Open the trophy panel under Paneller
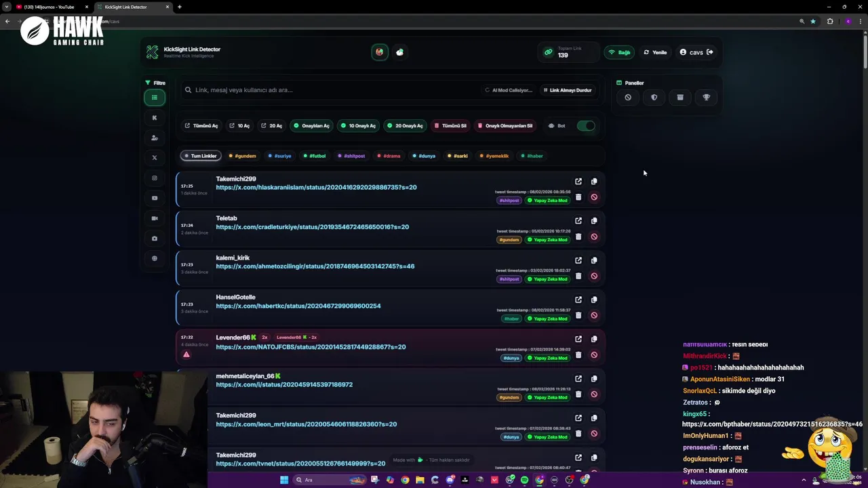The image size is (868, 488). pyautogui.click(x=707, y=98)
